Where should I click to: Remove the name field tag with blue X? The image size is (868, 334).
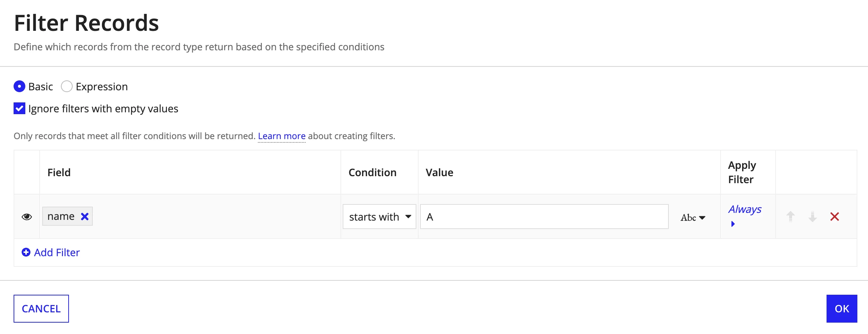coord(85,217)
